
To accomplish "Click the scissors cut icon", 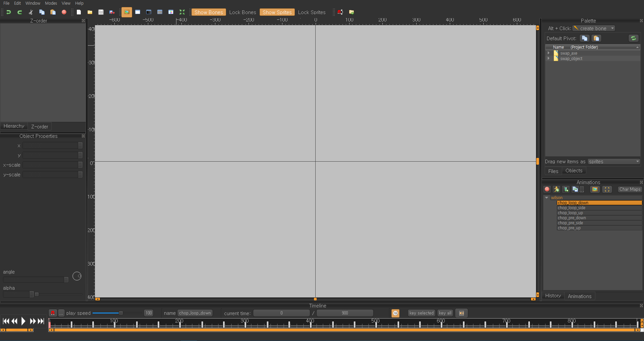I will tap(31, 12).
